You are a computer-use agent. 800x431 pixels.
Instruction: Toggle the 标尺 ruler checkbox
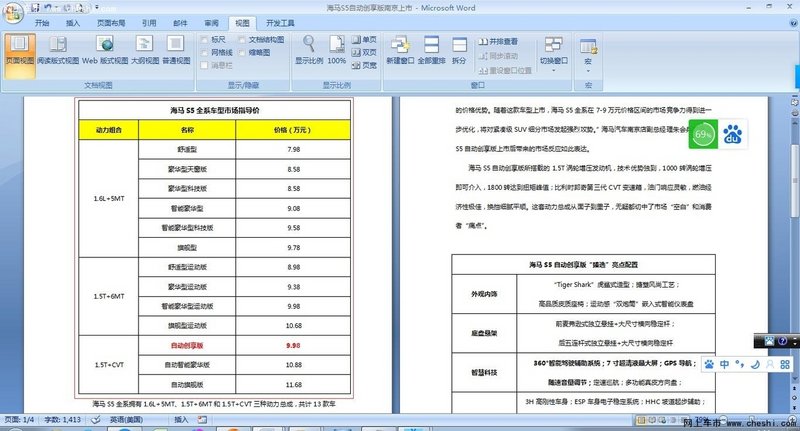click(204, 39)
